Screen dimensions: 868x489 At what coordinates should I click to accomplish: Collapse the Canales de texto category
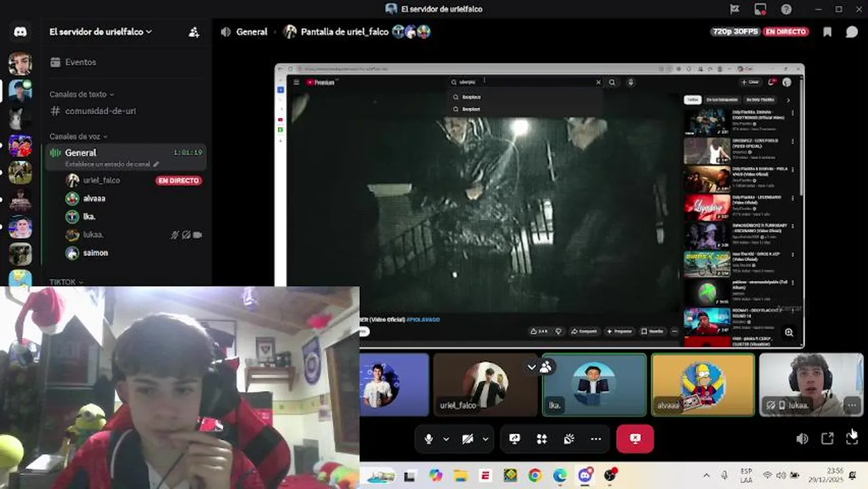click(x=82, y=94)
